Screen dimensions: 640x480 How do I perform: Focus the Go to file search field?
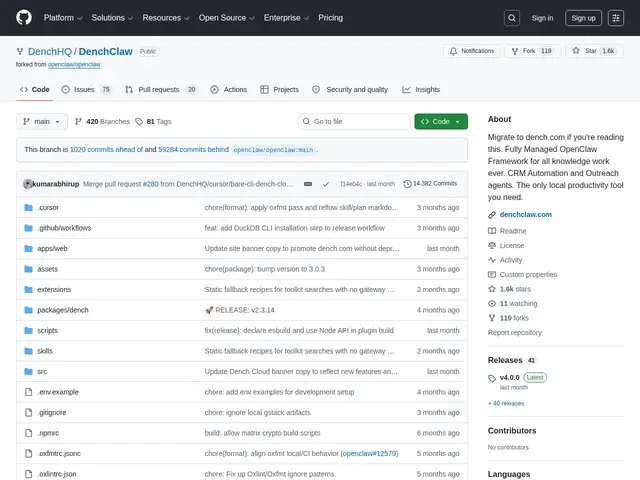[354, 122]
